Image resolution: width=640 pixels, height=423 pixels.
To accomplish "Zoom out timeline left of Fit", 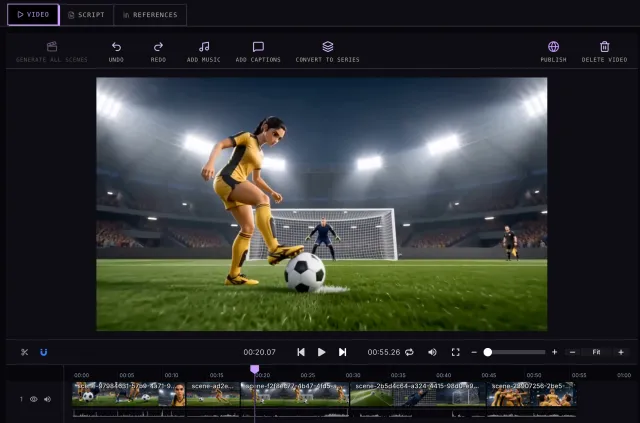I will click(x=573, y=352).
